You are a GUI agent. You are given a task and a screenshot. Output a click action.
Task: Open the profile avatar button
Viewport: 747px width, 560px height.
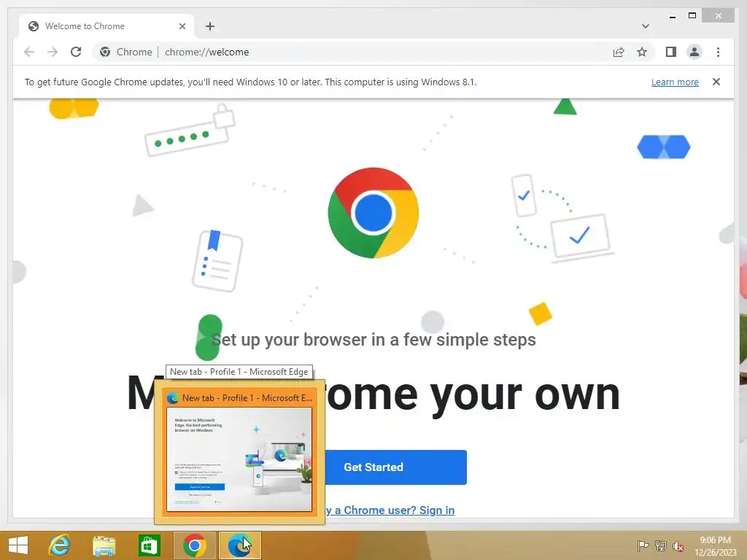pyautogui.click(x=694, y=52)
